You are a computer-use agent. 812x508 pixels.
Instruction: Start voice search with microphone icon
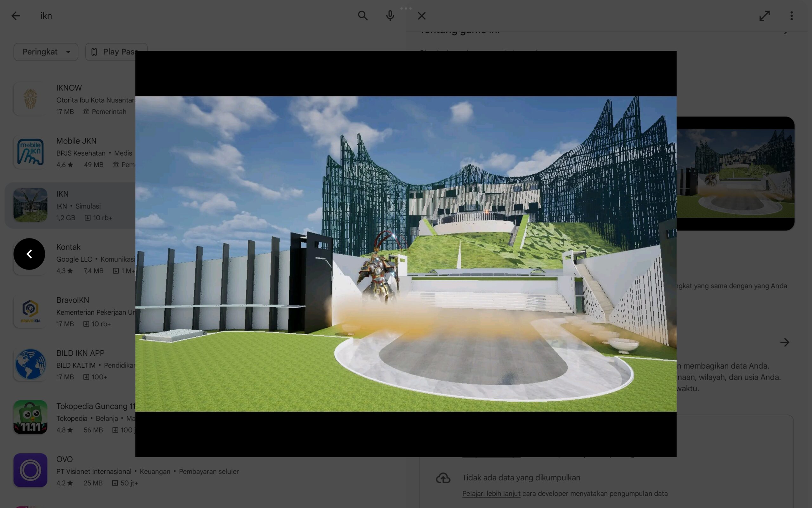coord(390,16)
